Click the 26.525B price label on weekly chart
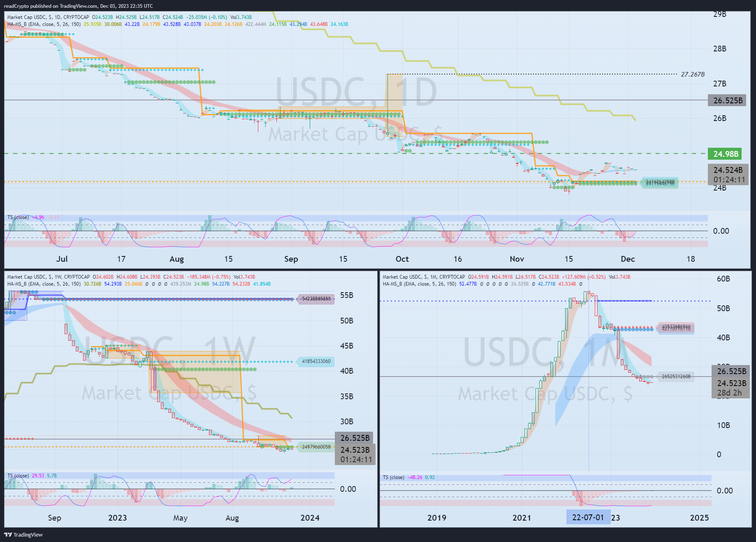The height and width of the screenshot is (542, 756). click(355, 438)
